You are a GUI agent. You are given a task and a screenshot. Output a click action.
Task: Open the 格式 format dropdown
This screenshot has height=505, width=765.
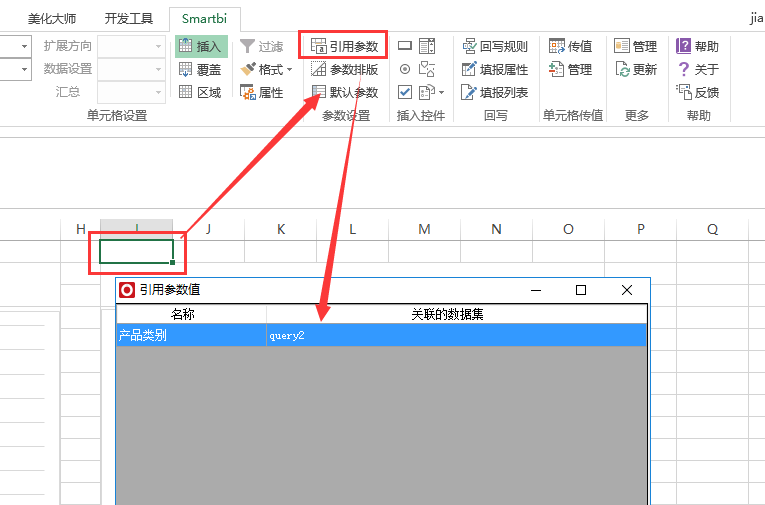[x=266, y=70]
